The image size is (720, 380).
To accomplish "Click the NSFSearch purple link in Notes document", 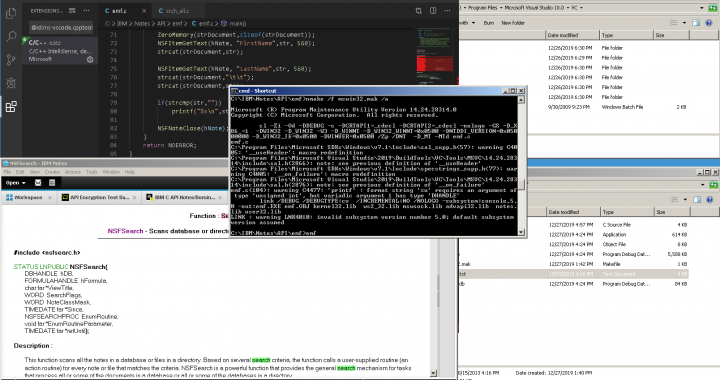I will (x=125, y=231).
